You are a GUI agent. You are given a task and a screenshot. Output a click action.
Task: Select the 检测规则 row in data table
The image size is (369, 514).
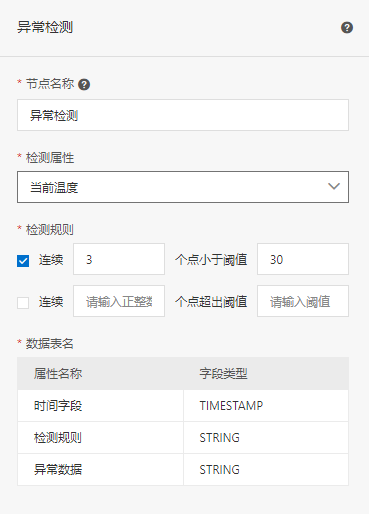point(183,437)
